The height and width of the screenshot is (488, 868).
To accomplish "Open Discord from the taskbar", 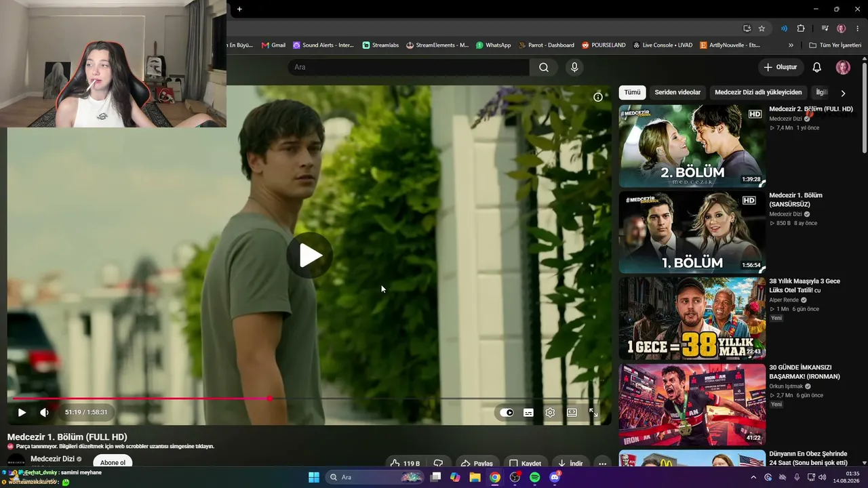I will pos(555,477).
